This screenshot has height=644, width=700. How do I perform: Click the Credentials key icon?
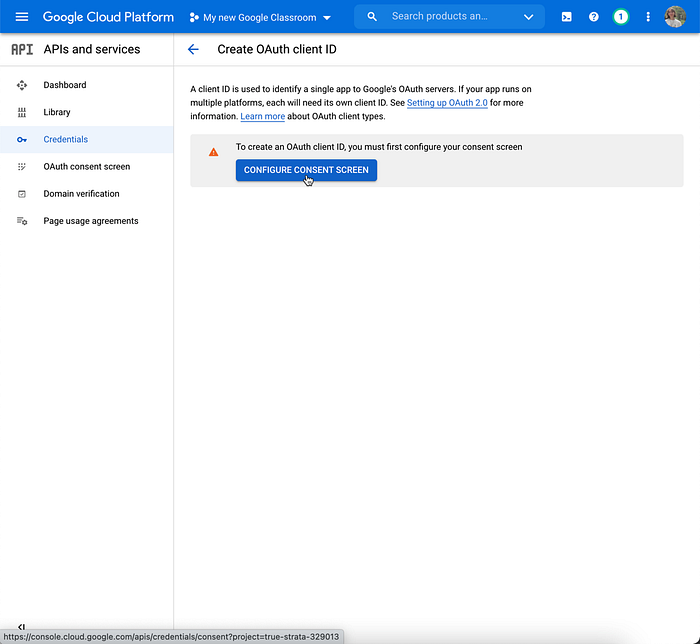(x=22, y=140)
